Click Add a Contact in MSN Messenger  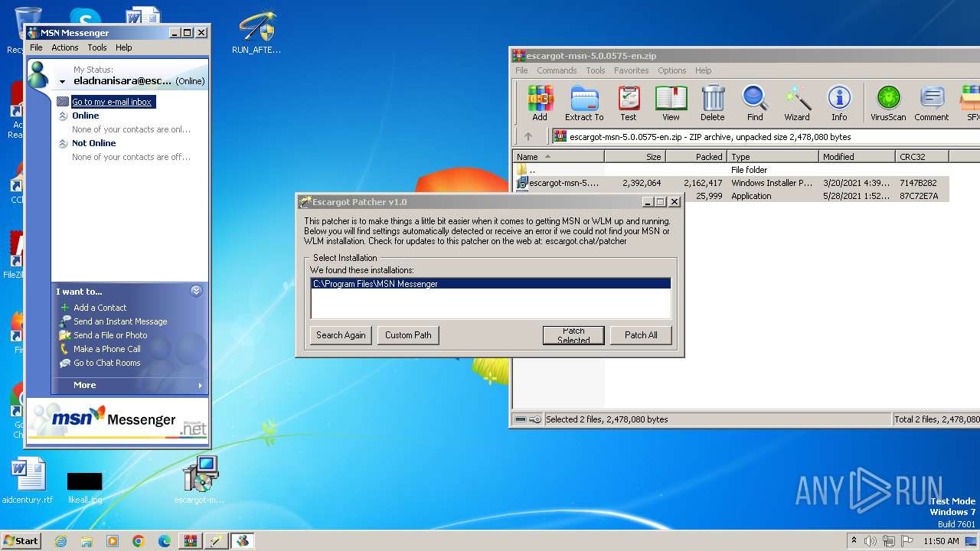tap(100, 308)
